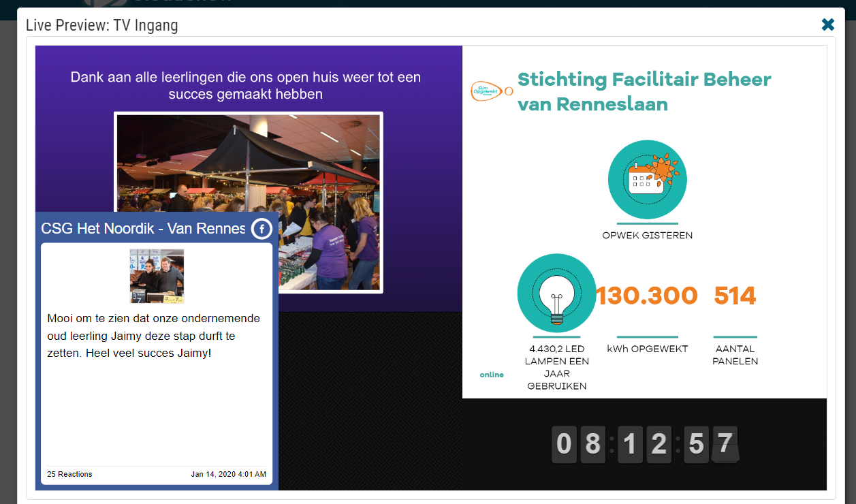
Task: Click the Jan 14, 2020 post timestamp
Action: pos(228,474)
